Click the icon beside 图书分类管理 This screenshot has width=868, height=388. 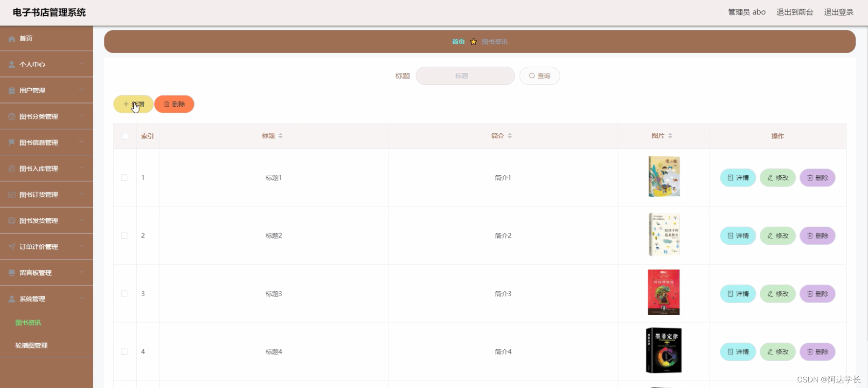click(x=12, y=117)
